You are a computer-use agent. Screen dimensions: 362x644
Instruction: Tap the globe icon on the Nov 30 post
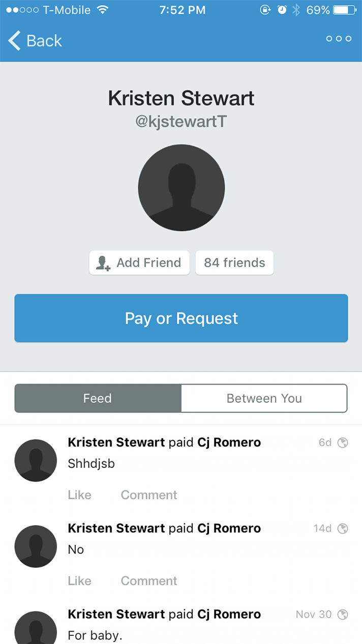click(x=344, y=614)
